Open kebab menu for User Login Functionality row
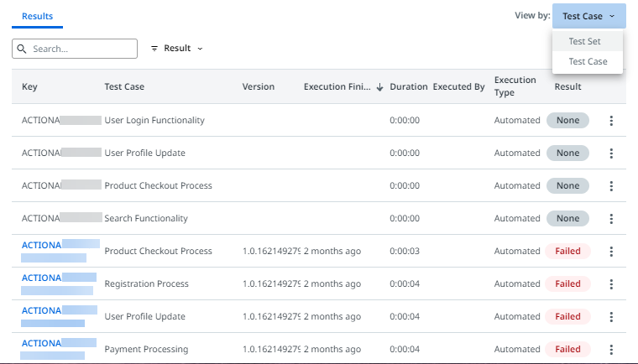This screenshot has height=364, width=638. pos(611,121)
